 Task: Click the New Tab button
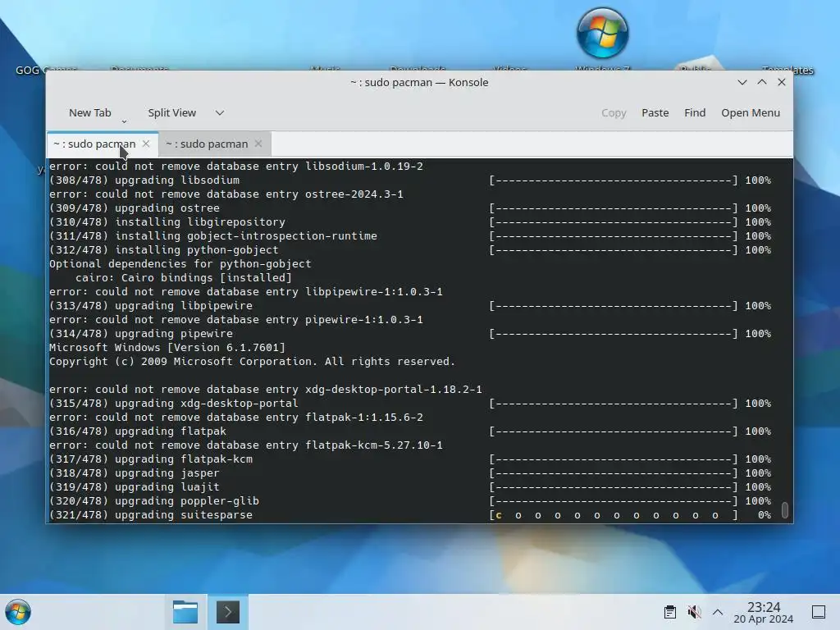pos(90,113)
